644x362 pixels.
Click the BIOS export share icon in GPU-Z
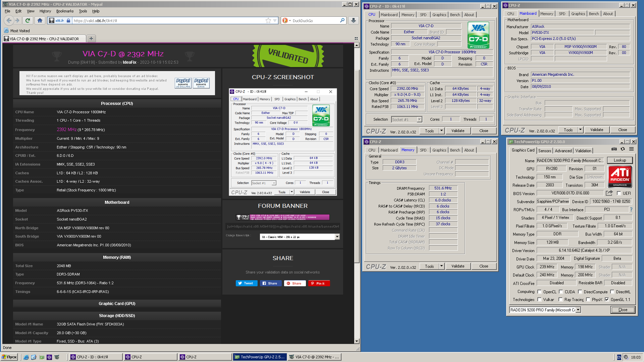609,193
